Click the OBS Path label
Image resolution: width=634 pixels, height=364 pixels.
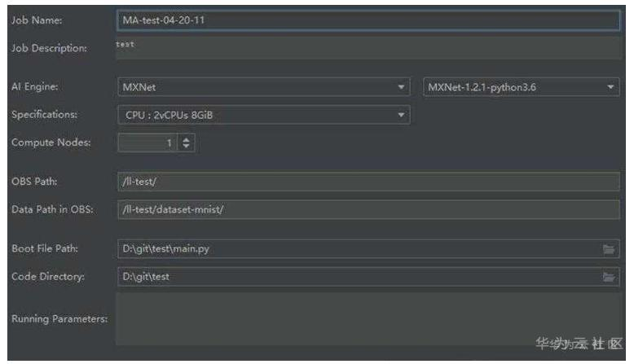[x=34, y=182]
